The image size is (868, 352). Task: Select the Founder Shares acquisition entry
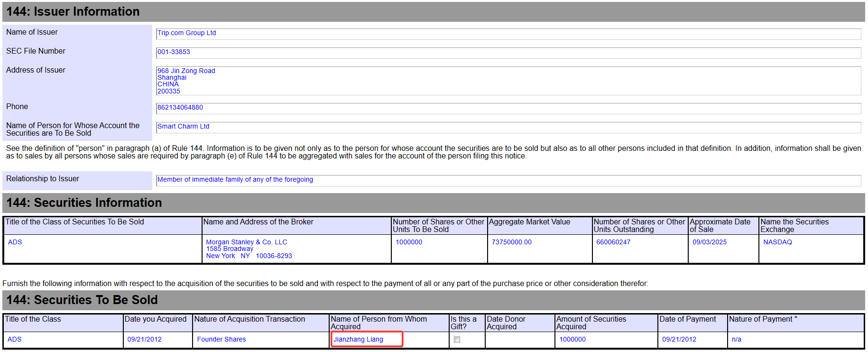(x=222, y=340)
